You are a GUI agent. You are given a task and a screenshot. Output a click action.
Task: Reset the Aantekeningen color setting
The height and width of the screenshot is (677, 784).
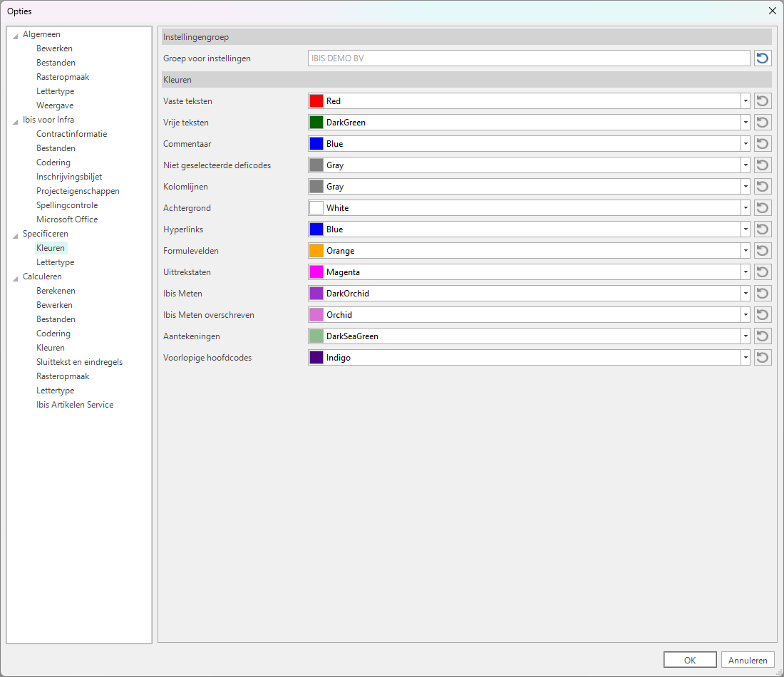coord(763,336)
